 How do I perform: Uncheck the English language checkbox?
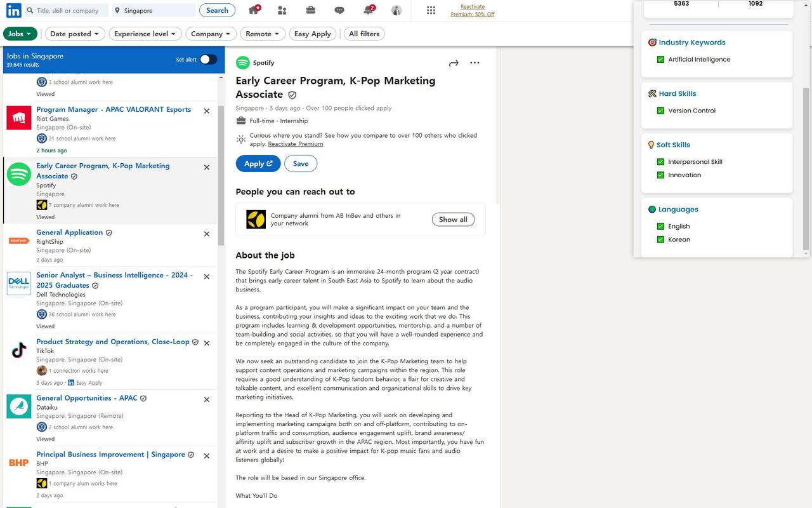point(660,227)
